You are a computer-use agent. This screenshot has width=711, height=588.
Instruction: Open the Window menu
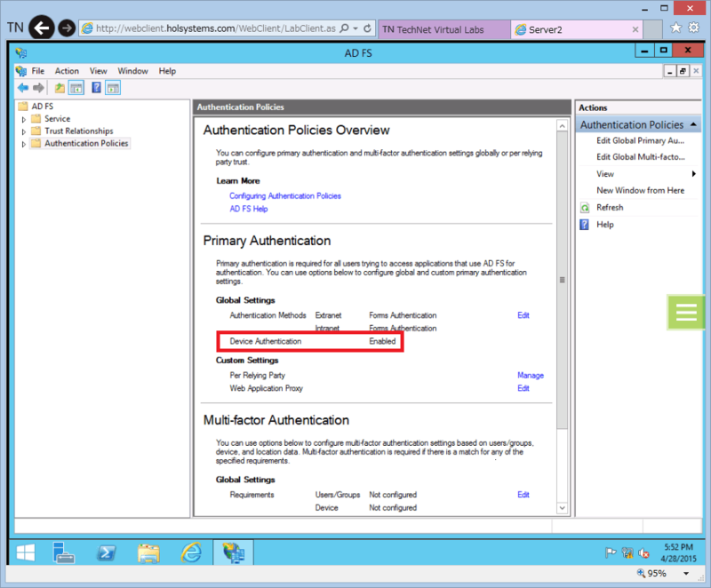(132, 71)
